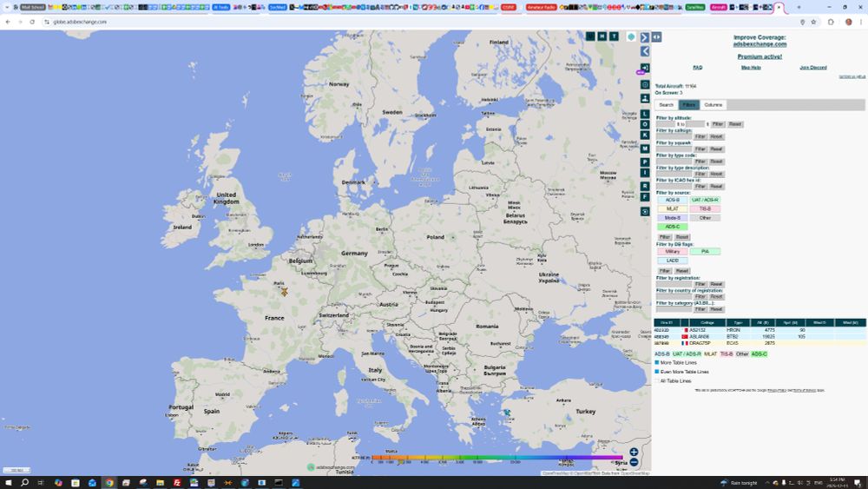Click the left-pointing chevron sidebar arrow
The image size is (868, 489).
coord(645,51)
